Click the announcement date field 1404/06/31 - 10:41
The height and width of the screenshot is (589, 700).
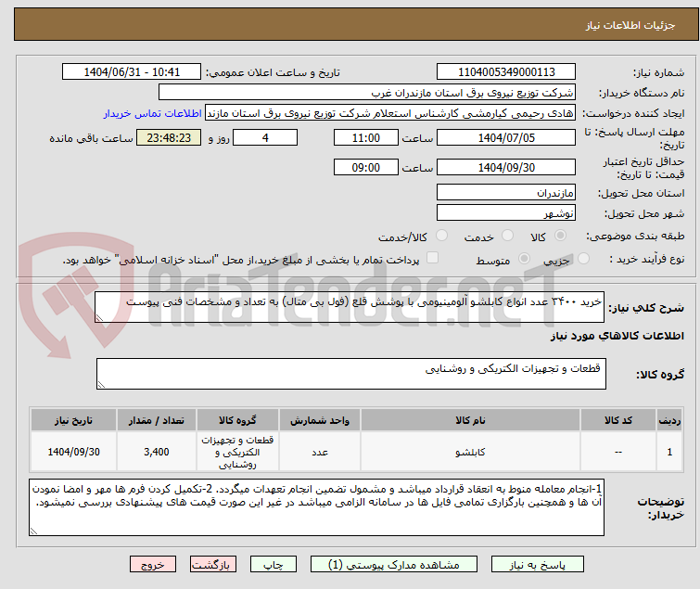pos(132,72)
